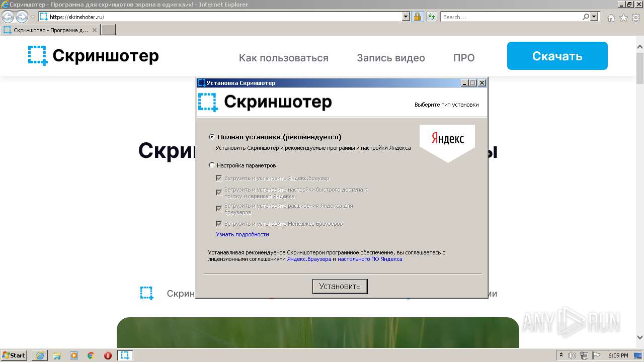
Task: Toggle the Менеджер Браузеров checkbox
Action: pos(219,224)
